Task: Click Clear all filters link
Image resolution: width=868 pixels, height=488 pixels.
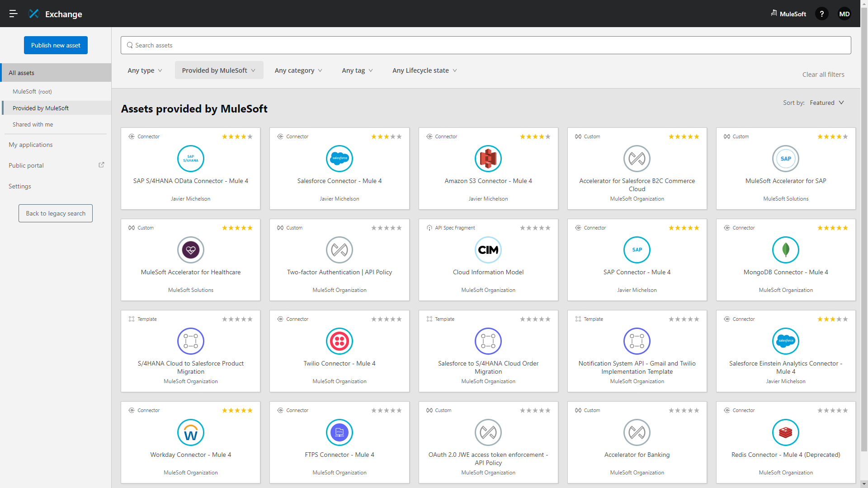Action: pyautogui.click(x=823, y=75)
